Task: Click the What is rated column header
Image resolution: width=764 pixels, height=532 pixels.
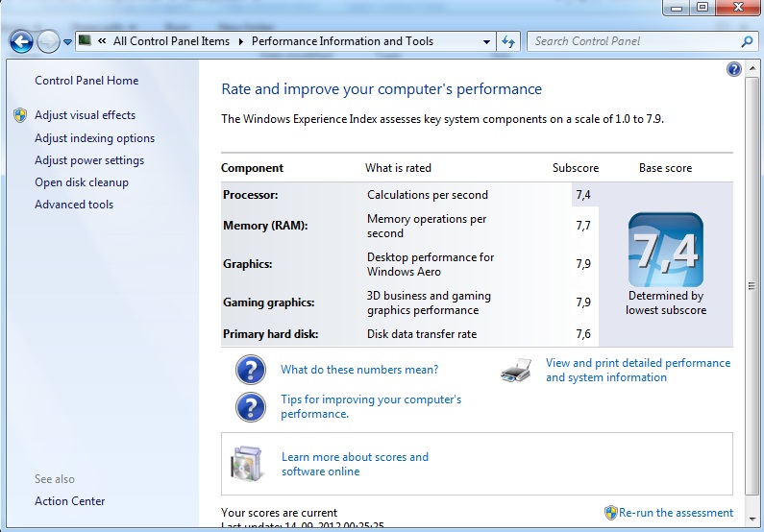Action: pos(398,168)
